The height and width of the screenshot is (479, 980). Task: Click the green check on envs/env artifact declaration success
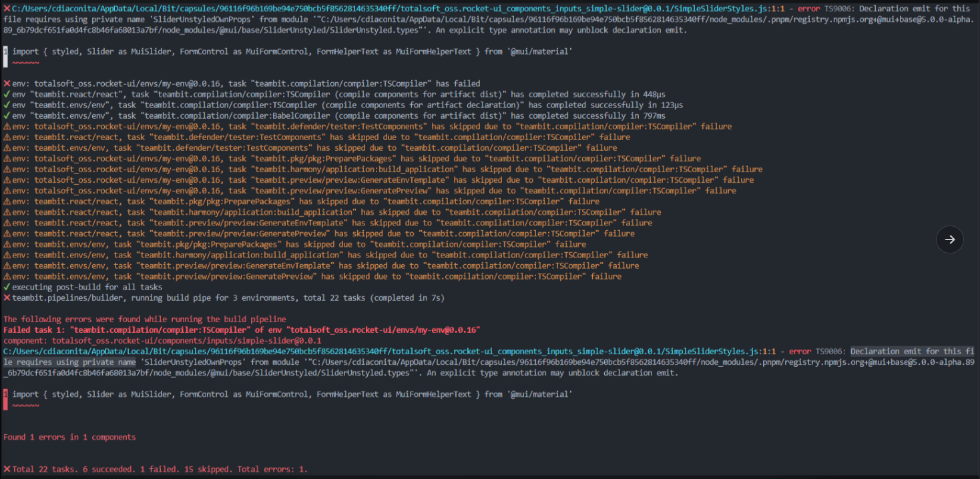6,105
